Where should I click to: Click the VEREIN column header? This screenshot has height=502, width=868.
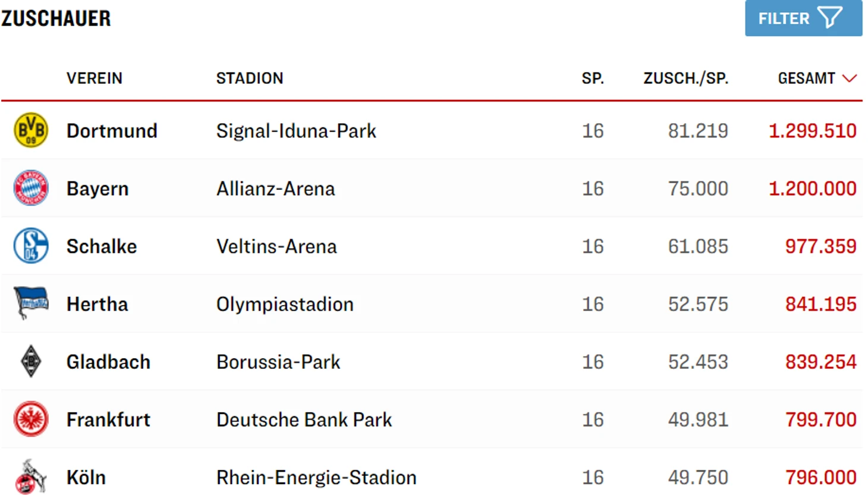click(x=95, y=79)
